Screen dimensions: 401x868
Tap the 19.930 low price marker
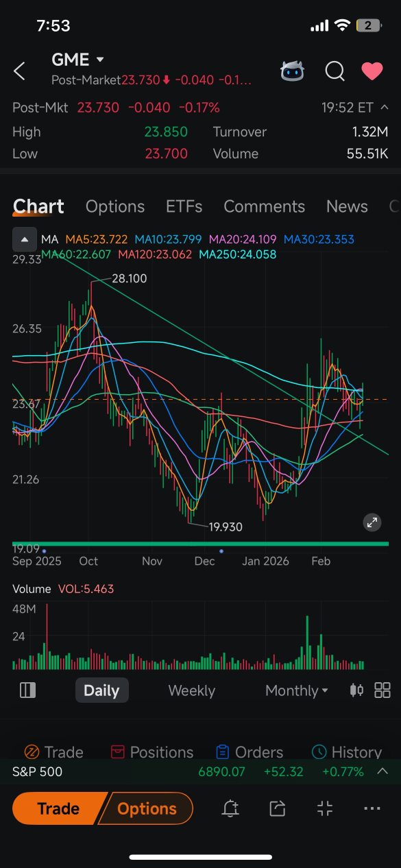point(226,527)
